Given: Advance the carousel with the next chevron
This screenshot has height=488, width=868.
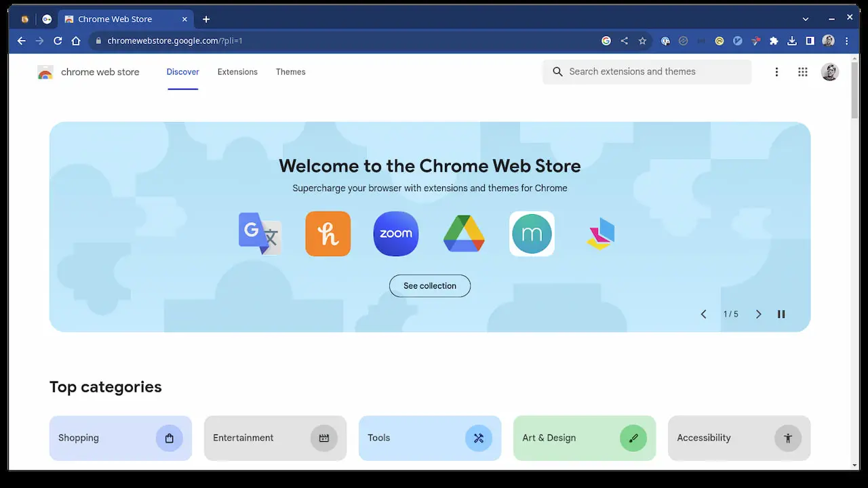Looking at the screenshot, I should point(758,314).
